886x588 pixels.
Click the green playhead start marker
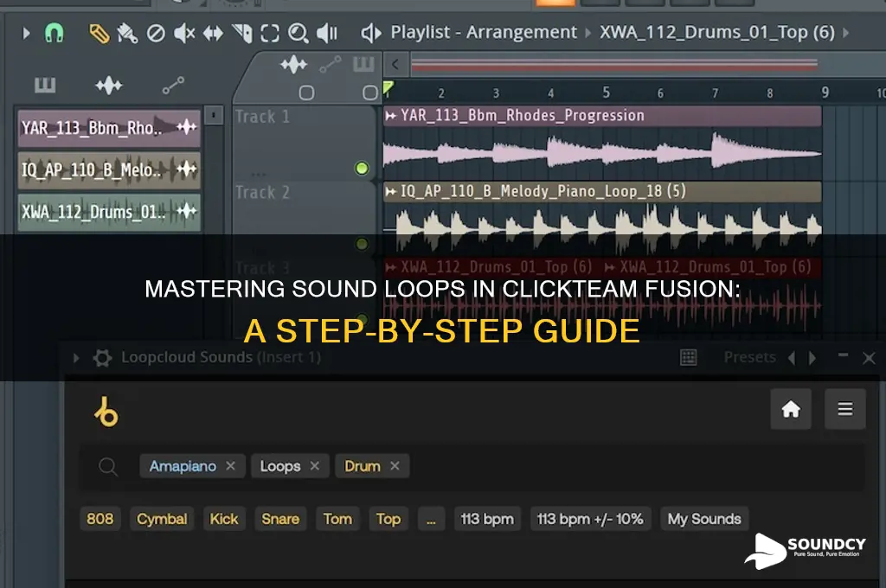click(x=388, y=87)
